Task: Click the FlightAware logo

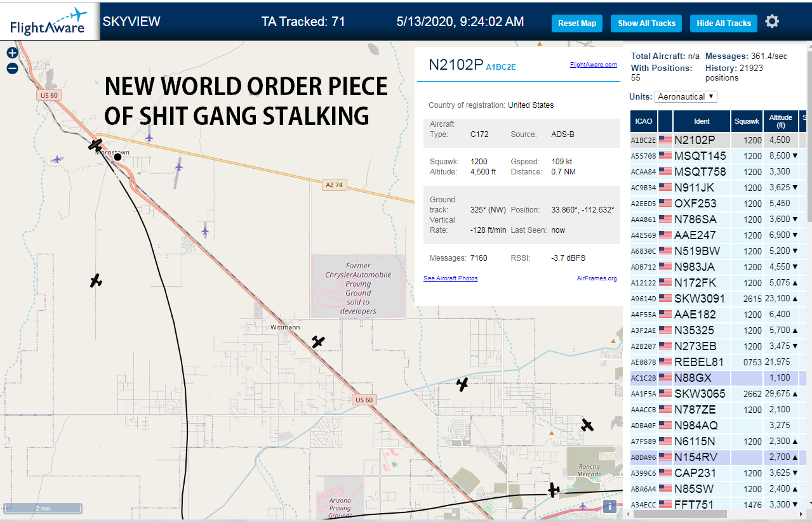Action: point(50,22)
